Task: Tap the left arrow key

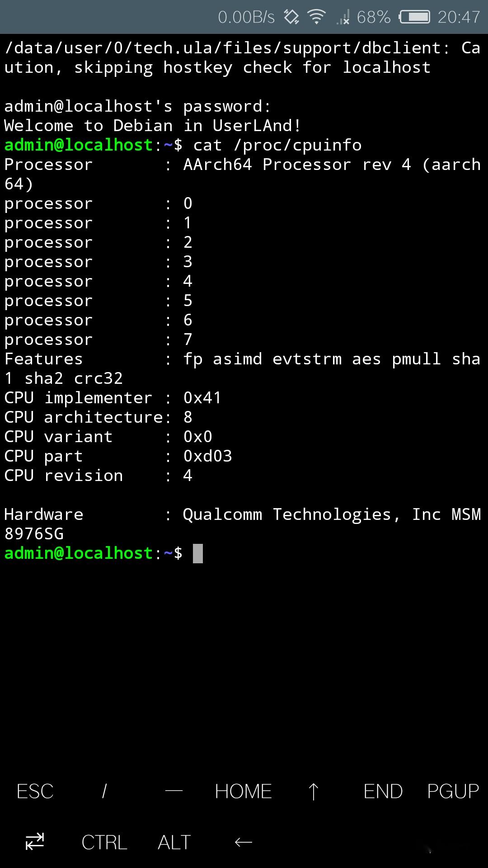Action: (244, 842)
